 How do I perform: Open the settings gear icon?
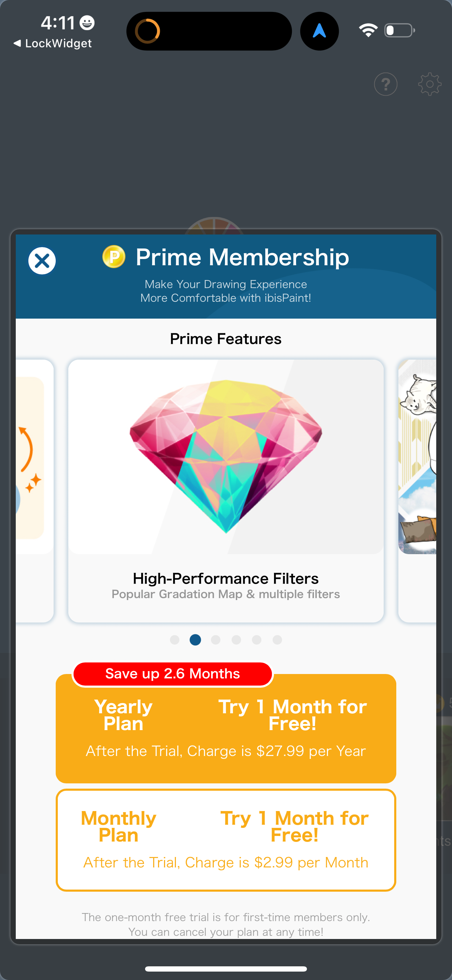coord(430,84)
